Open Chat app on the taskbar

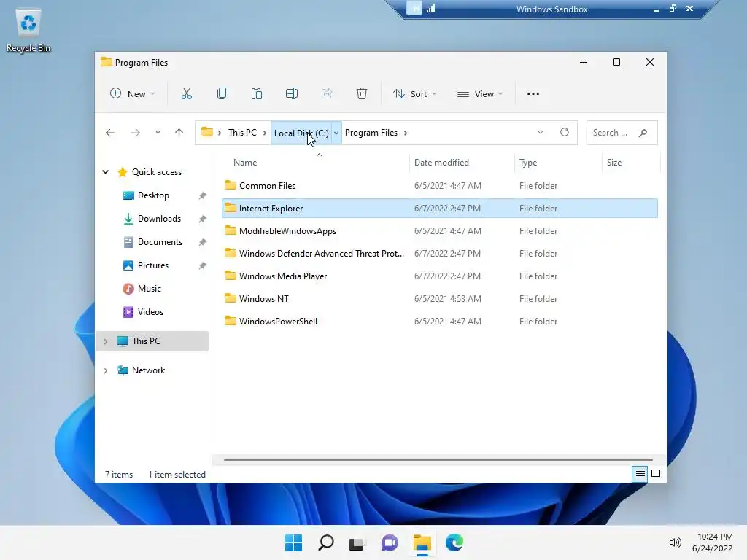coord(390,542)
